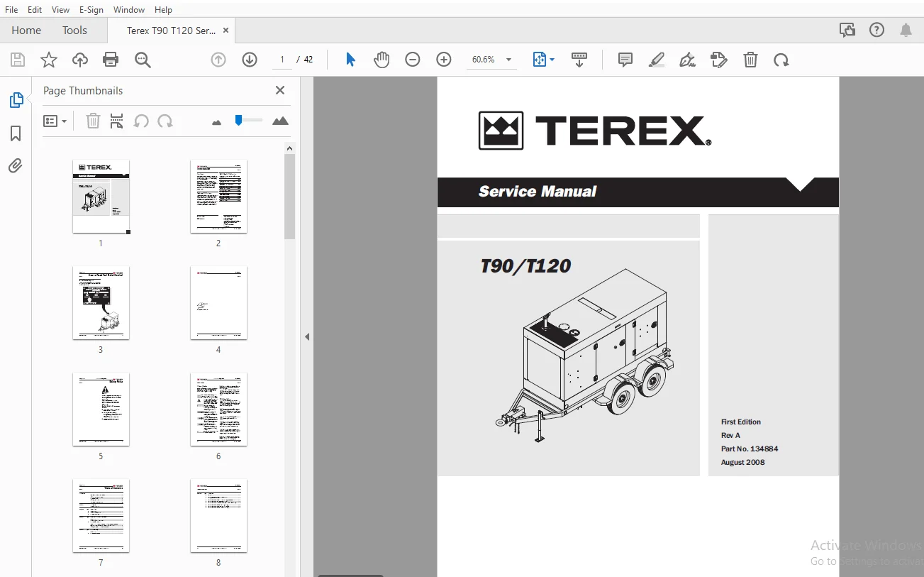This screenshot has width=924, height=577.
Task: Select page 5 thumbnail
Action: pos(101,410)
